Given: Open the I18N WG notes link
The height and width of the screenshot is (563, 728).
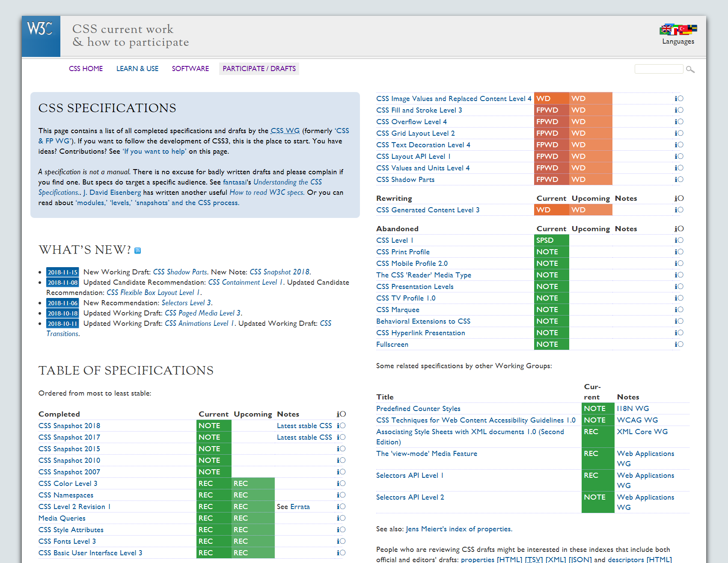Looking at the screenshot, I should (633, 408).
